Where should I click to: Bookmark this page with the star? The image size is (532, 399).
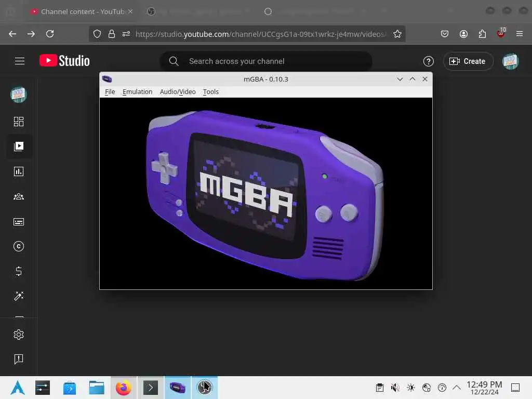(x=397, y=34)
